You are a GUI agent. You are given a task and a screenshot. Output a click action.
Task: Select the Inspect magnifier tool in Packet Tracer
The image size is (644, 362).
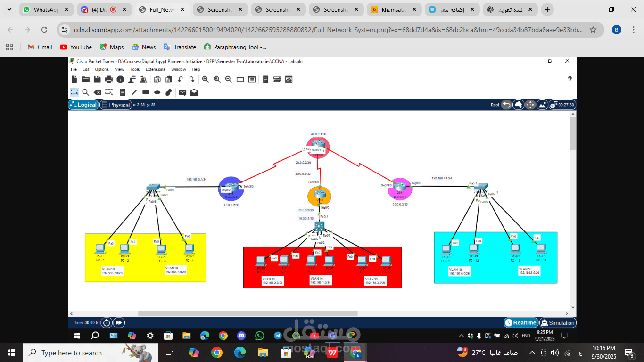coord(86,92)
